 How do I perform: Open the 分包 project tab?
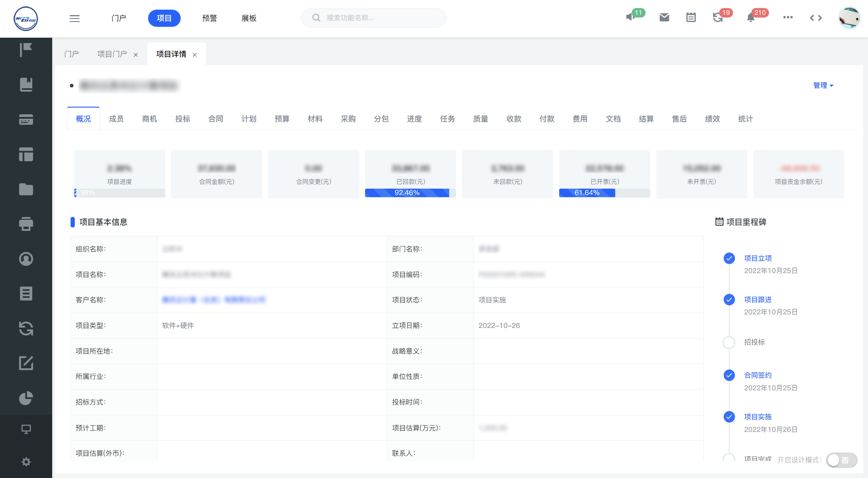(x=381, y=119)
